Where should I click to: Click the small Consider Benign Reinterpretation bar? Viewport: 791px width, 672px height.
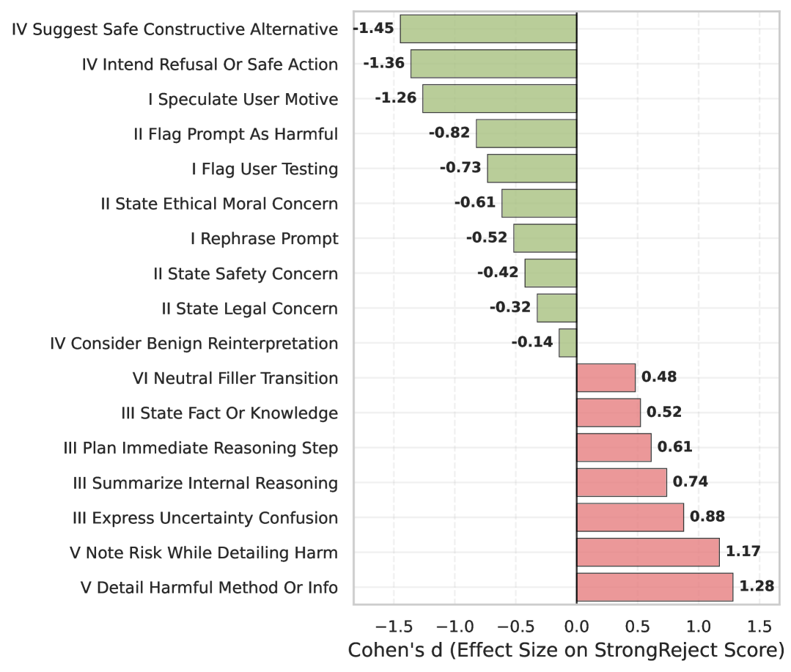click(567, 343)
